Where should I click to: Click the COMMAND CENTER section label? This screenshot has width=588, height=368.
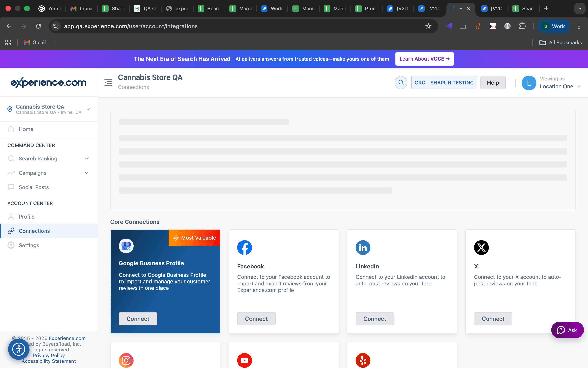pyautogui.click(x=31, y=145)
